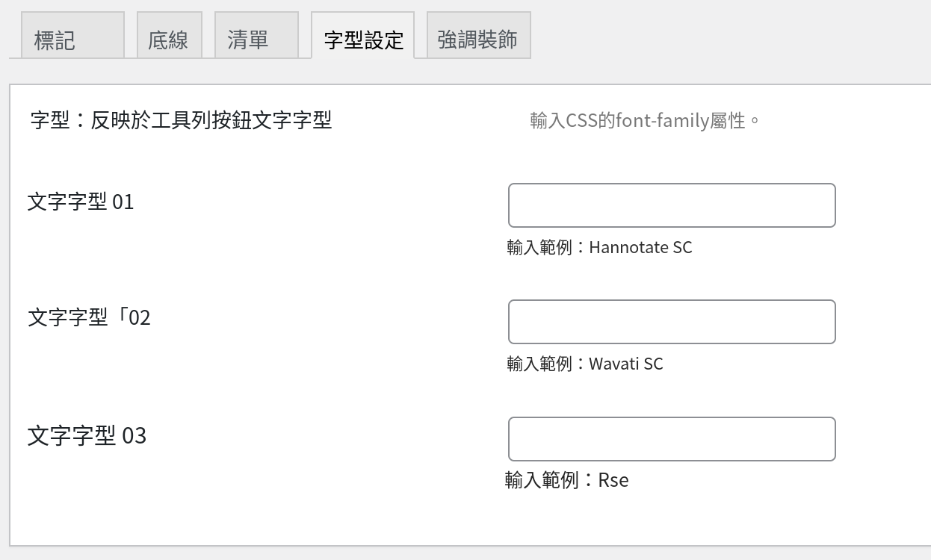Click the 字型：反映於工具列按鈕文字字型 heading
The height and width of the screenshot is (560, 931).
(x=181, y=119)
